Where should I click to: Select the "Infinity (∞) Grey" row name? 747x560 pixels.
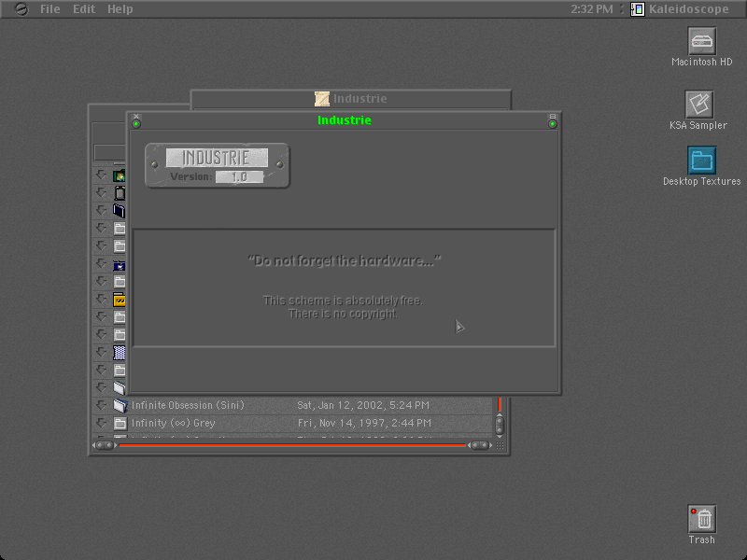174,423
